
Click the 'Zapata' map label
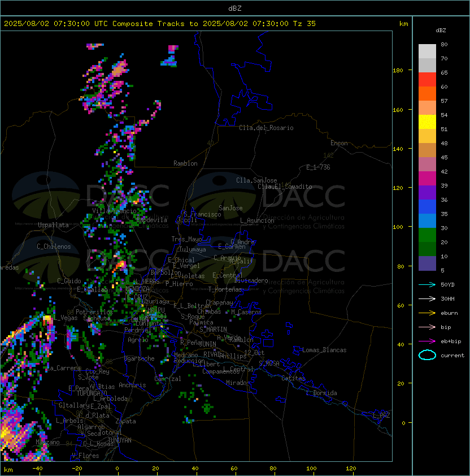125,421
